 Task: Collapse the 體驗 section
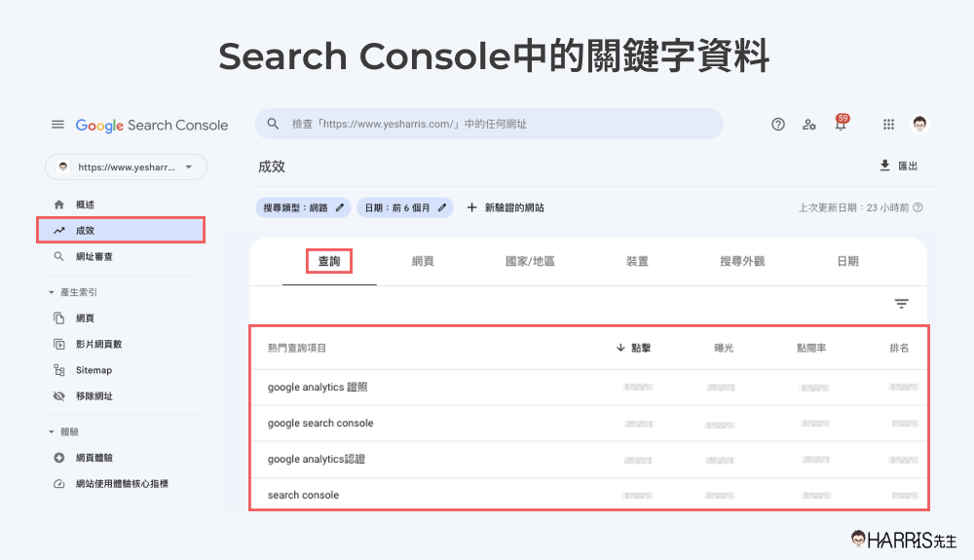pyautogui.click(x=63, y=431)
